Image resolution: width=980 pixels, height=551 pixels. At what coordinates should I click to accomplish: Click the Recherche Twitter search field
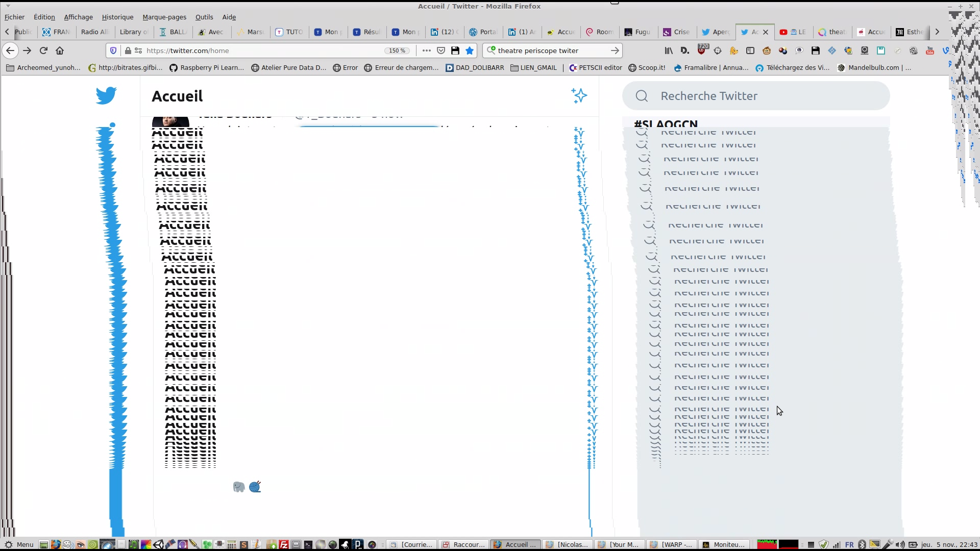(x=755, y=96)
